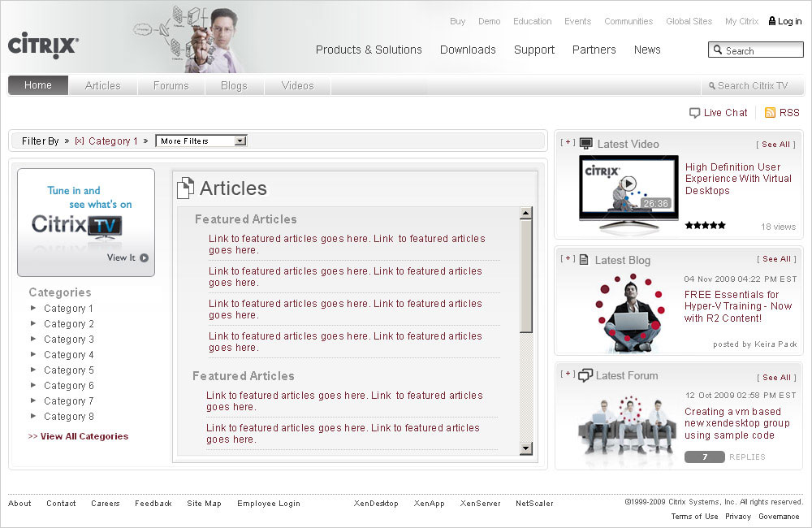Open the Creating a vm based xendesktop group thread
Screen dimensions: 812x528
coord(737,423)
